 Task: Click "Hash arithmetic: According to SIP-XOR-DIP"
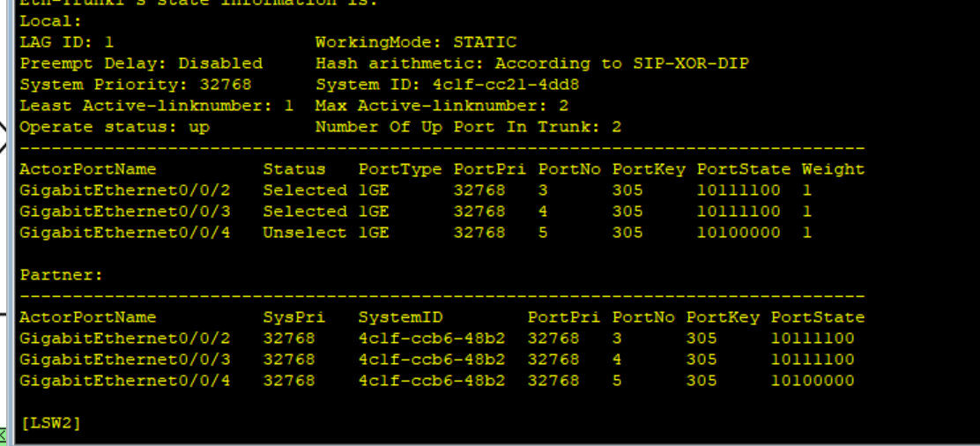click(532, 63)
